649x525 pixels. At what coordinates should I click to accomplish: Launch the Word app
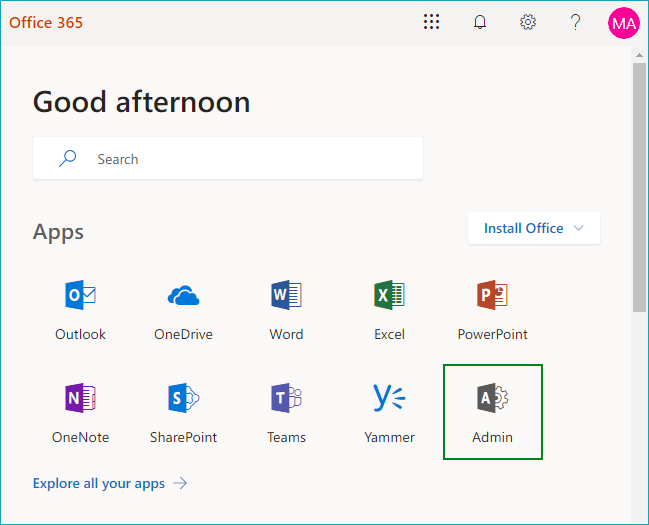point(286,311)
